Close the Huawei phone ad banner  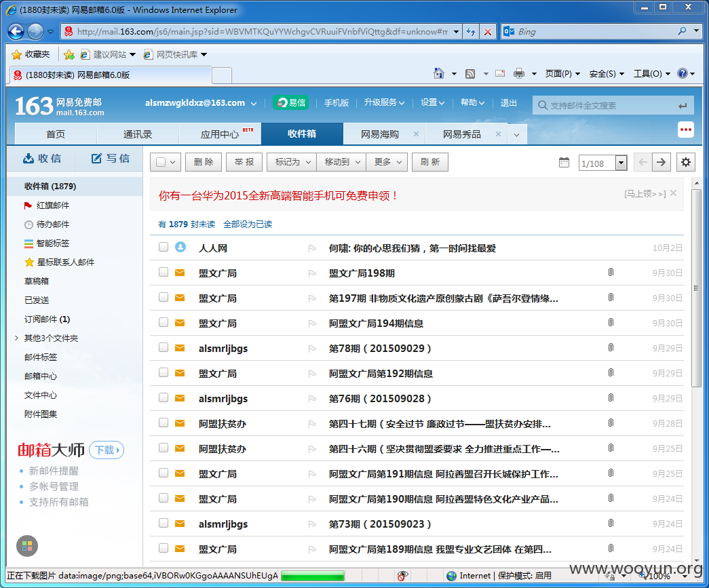[x=673, y=193]
